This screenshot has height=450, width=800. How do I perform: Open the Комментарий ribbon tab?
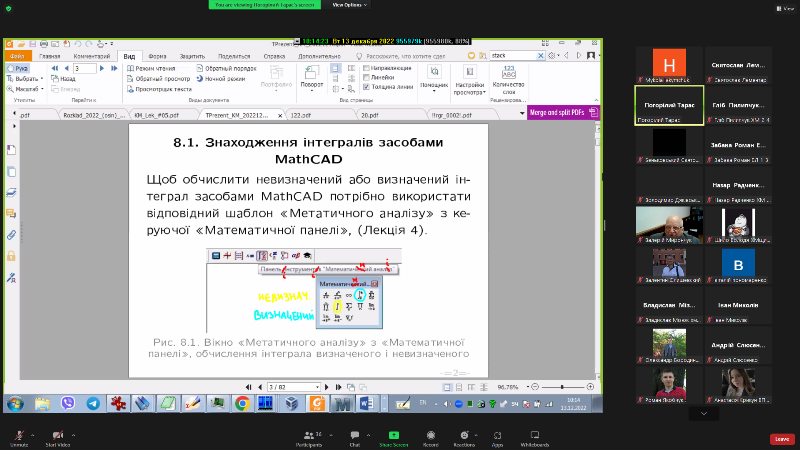click(91, 57)
